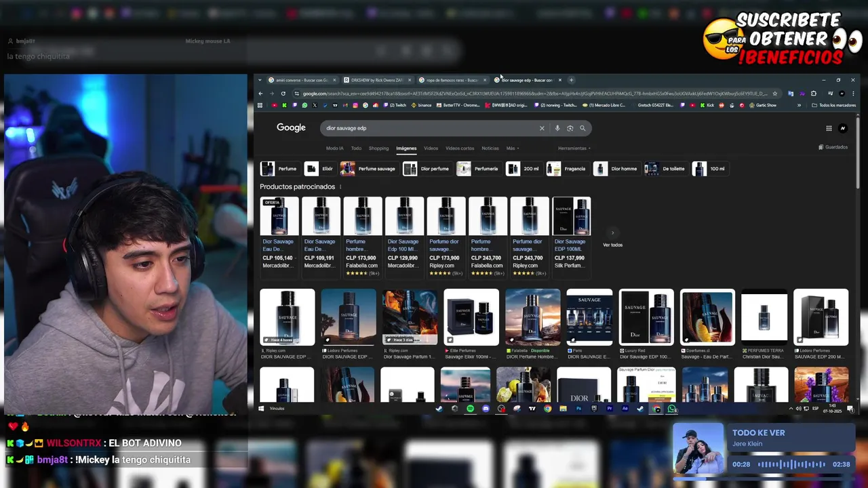Show hidden system tray icons
Screen dimensions: 868x488
pyautogui.click(x=791, y=409)
